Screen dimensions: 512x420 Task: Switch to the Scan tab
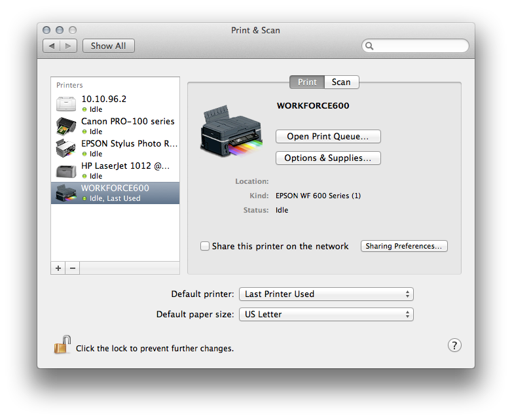342,82
